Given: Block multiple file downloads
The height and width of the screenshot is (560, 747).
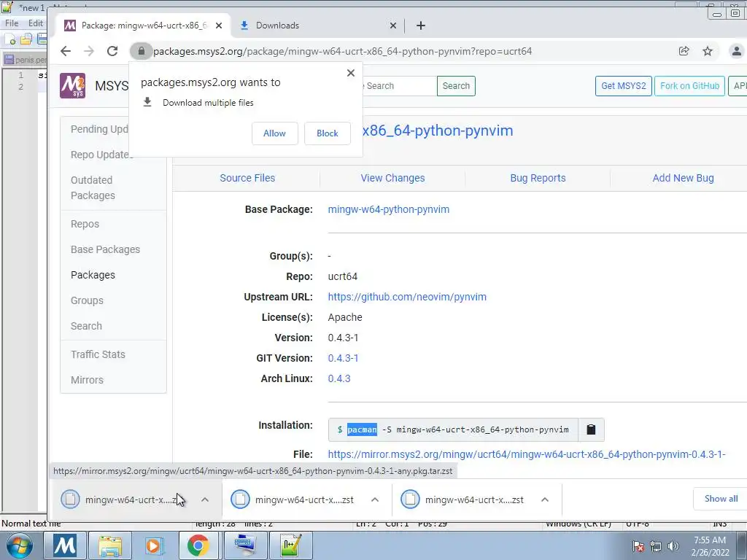Looking at the screenshot, I should (x=328, y=133).
